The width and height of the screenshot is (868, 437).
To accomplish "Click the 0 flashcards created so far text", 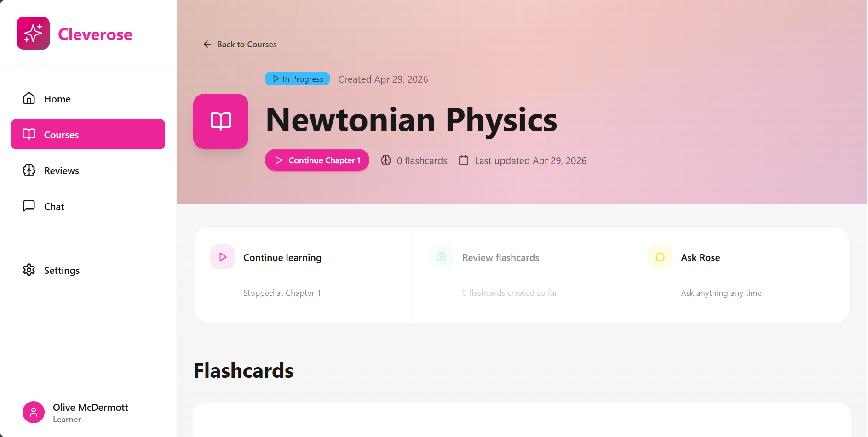I will coord(510,293).
